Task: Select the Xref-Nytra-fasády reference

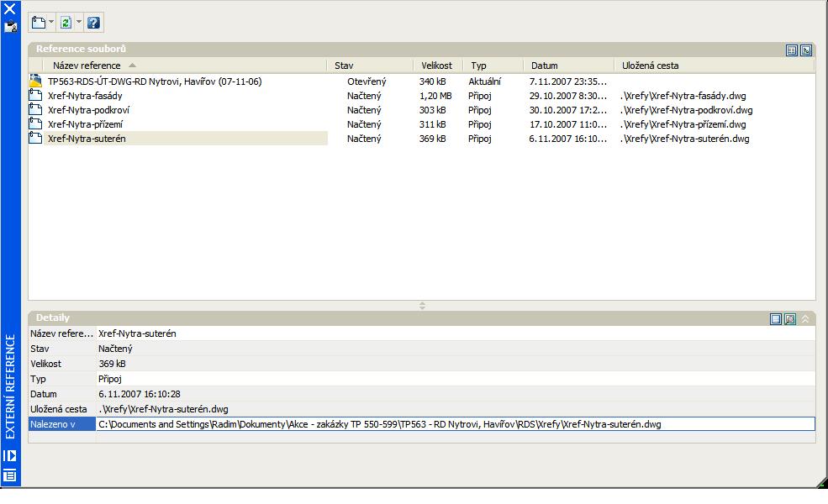Action: point(85,96)
